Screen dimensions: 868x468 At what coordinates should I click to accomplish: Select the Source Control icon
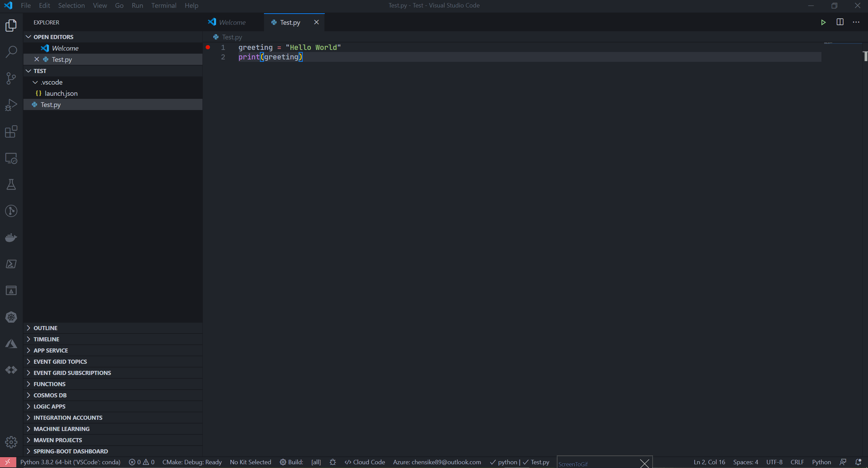(x=11, y=78)
